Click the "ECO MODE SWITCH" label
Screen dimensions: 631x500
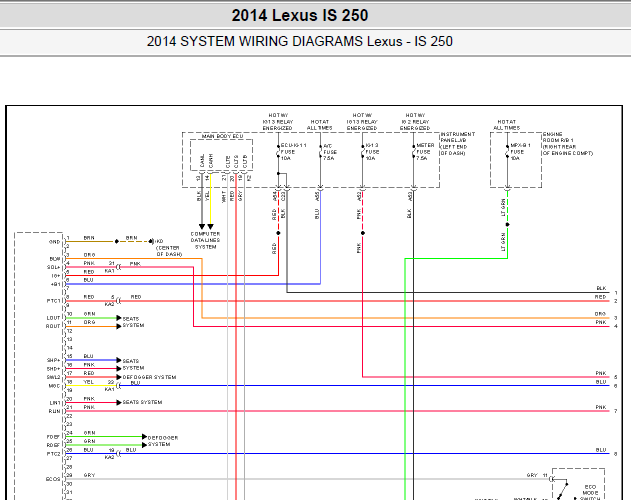coord(590,493)
